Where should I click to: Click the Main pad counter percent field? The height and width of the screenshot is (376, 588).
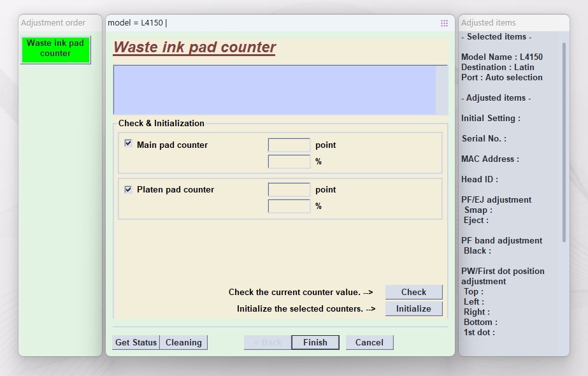click(x=289, y=162)
